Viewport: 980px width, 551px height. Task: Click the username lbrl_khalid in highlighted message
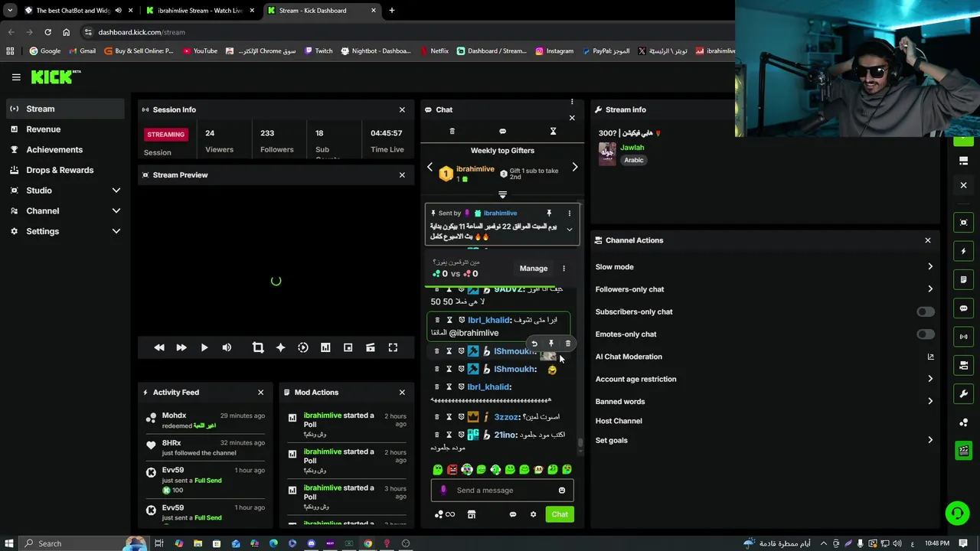[x=488, y=320]
